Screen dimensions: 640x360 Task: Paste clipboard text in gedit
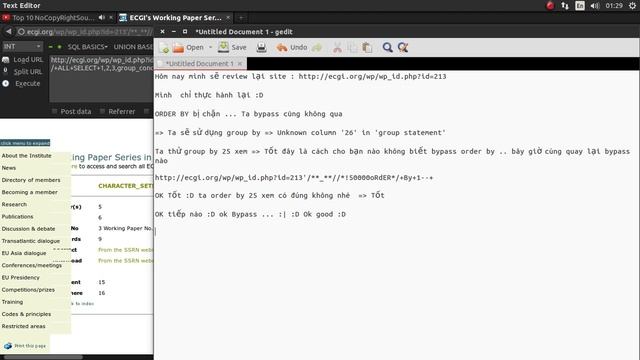click(x=367, y=48)
